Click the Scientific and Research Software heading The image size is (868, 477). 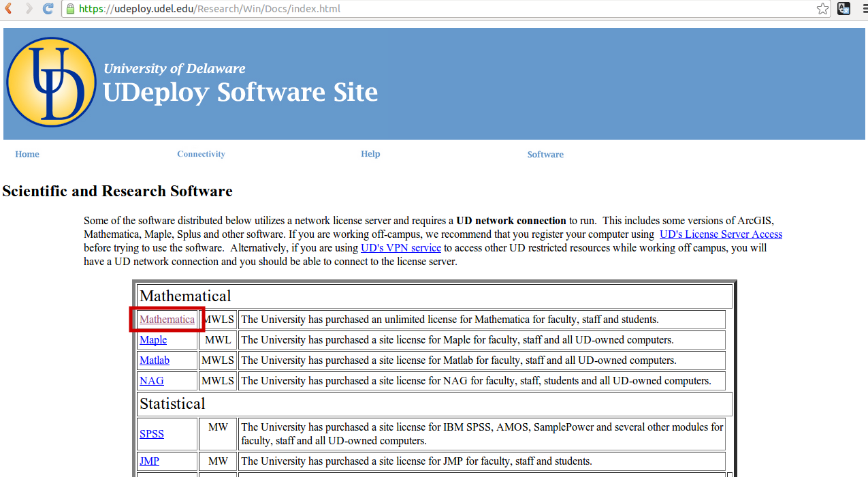click(x=117, y=191)
